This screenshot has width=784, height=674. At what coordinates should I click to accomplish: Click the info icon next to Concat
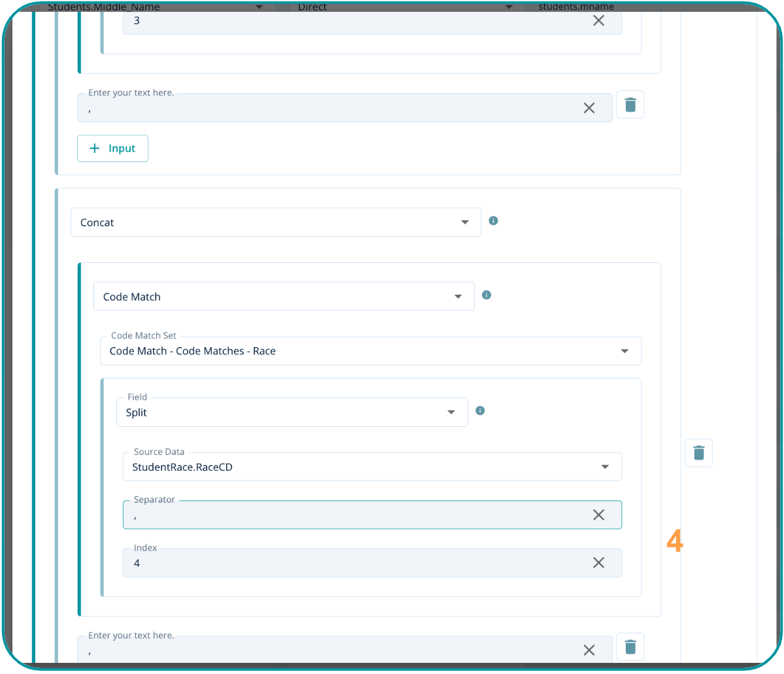[x=494, y=221]
